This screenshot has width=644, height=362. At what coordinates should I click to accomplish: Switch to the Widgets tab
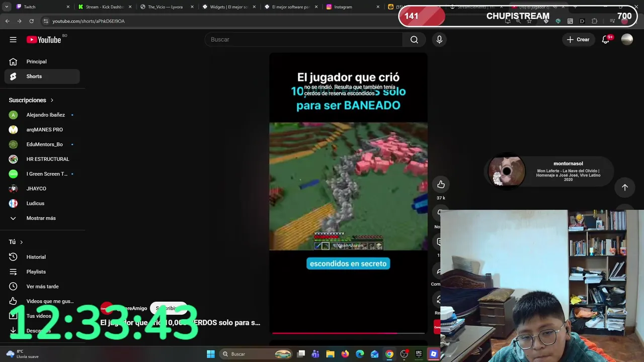pyautogui.click(x=228, y=7)
